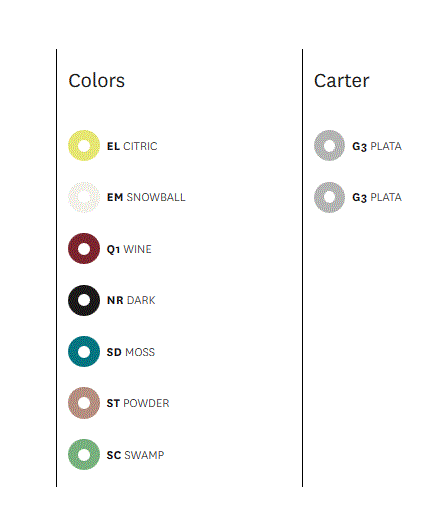Viewport: 443px width, 522px height.
Task: Click the SD MOSS text label
Action: pos(131,352)
